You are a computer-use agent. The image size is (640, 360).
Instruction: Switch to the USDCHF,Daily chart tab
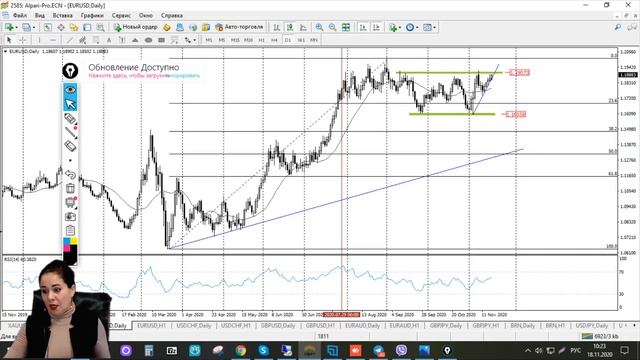point(194,326)
